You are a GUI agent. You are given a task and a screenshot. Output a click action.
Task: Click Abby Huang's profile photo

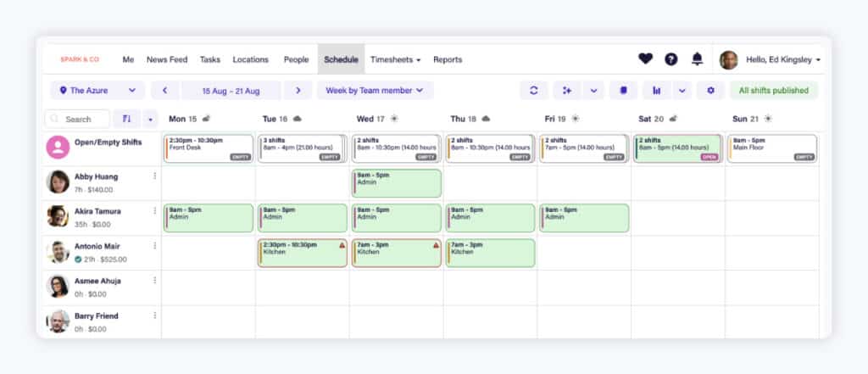pos(58,181)
